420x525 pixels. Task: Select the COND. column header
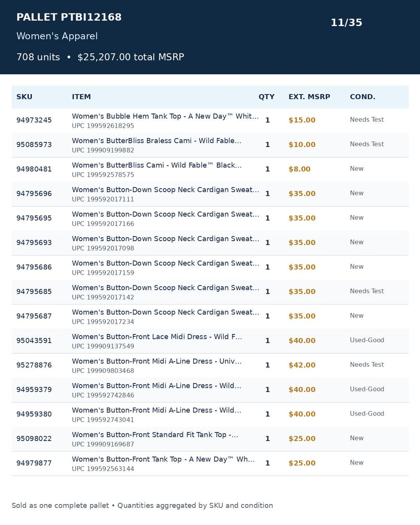[x=363, y=97]
